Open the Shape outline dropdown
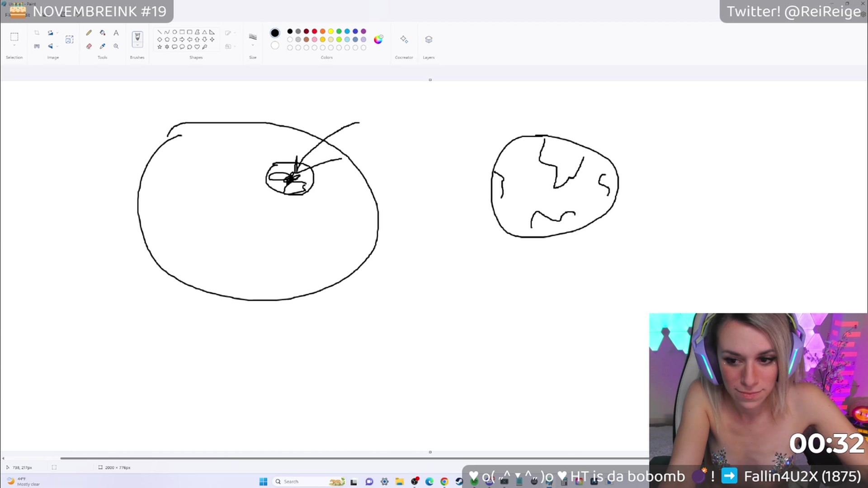The width and height of the screenshot is (868, 488). tap(230, 33)
